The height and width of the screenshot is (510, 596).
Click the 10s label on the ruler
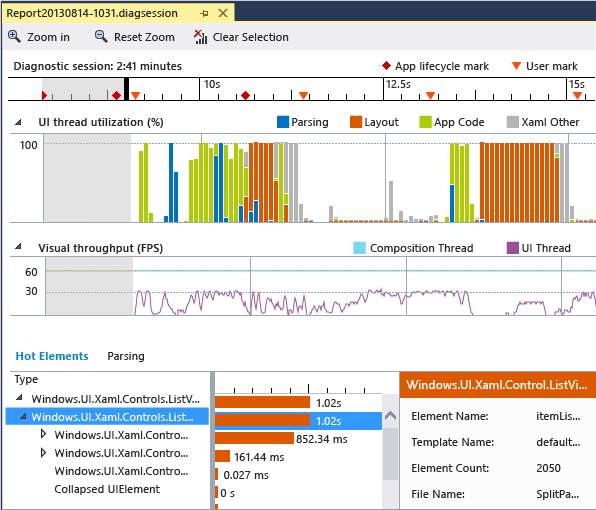tap(212, 84)
